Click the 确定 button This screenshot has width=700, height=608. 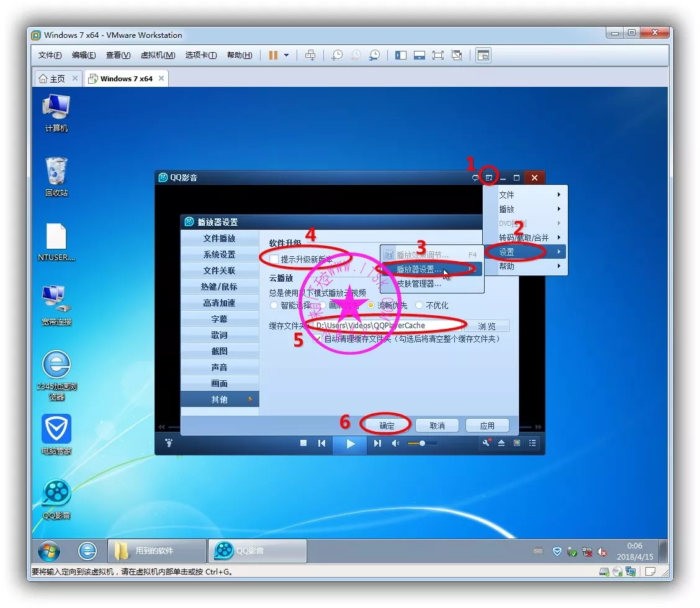coord(387,426)
